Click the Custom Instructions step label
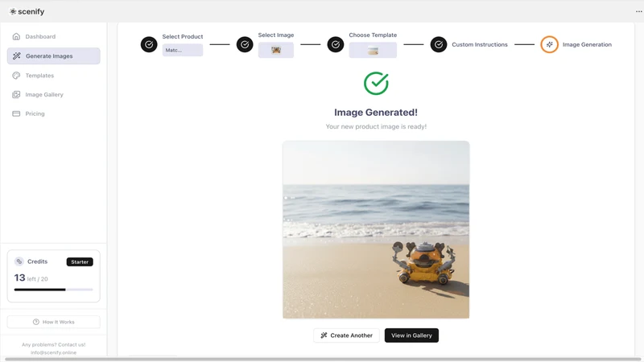 (480, 44)
